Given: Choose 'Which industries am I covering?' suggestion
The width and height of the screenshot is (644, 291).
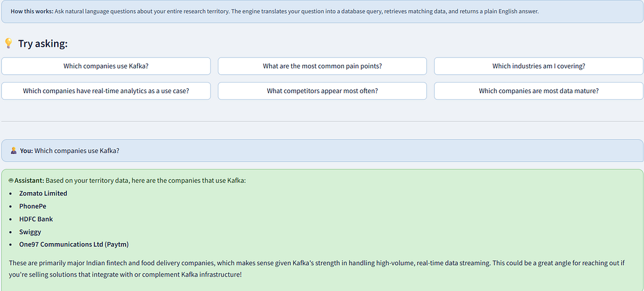Looking at the screenshot, I should coord(538,66).
